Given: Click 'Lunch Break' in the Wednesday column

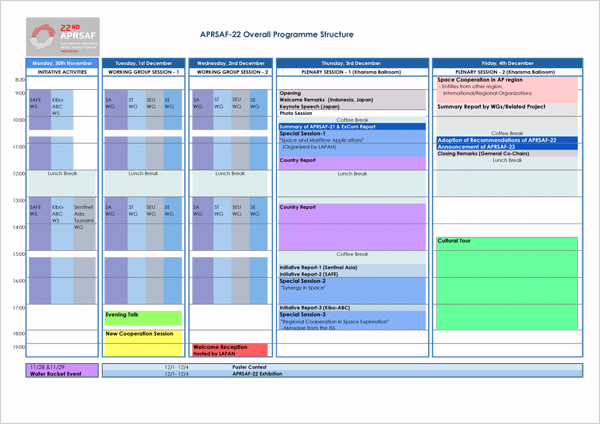Looking at the screenshot, I should (x=230, y=174).
